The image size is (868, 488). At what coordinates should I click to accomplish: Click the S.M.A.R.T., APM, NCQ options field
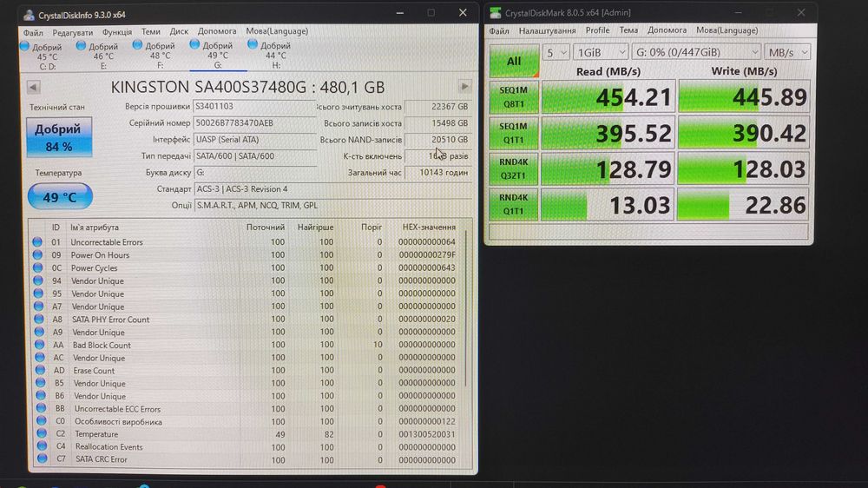tap(332, 206)
